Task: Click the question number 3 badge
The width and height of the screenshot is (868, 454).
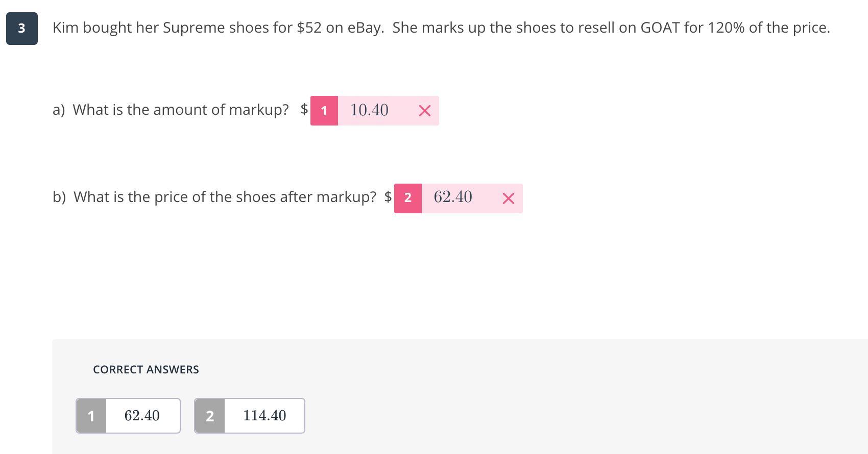Action: 21,29
